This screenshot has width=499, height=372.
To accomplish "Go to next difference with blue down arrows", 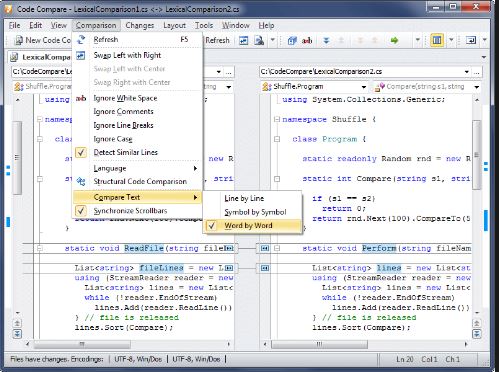I will (x=326, y=41).
